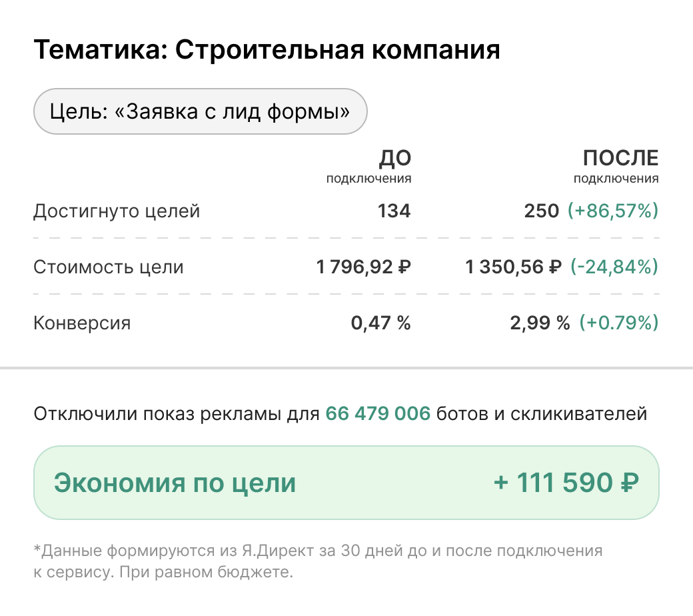Click the Конверсия row label
Screen dimensions: 693x616
(x=82, y=323)
